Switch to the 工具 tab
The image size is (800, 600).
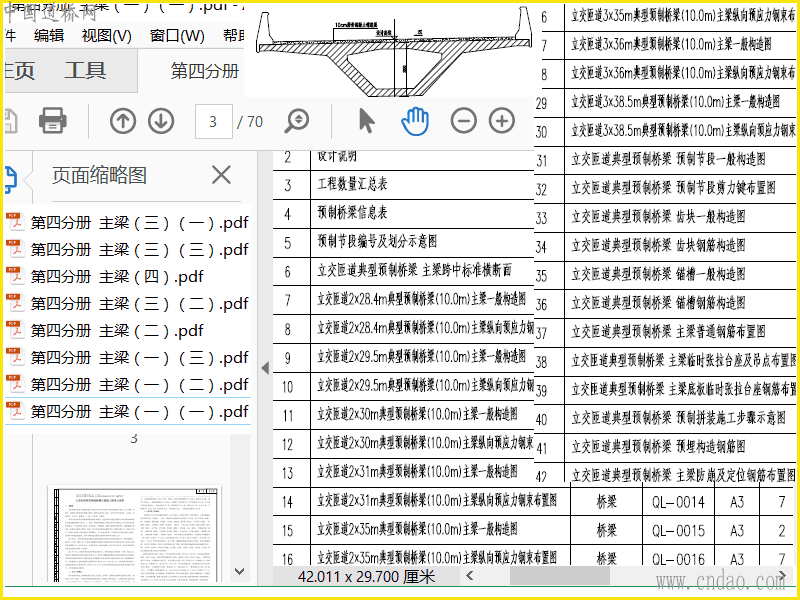point(85,70)
